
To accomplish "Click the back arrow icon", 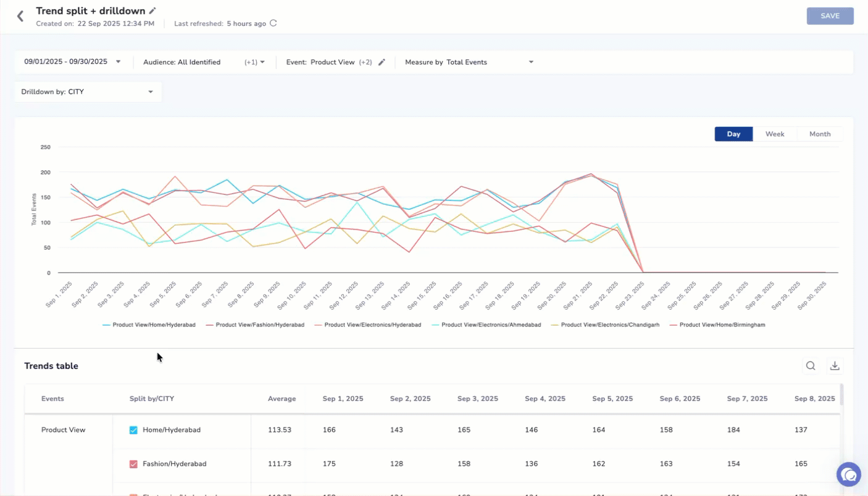I will (20, 17).
